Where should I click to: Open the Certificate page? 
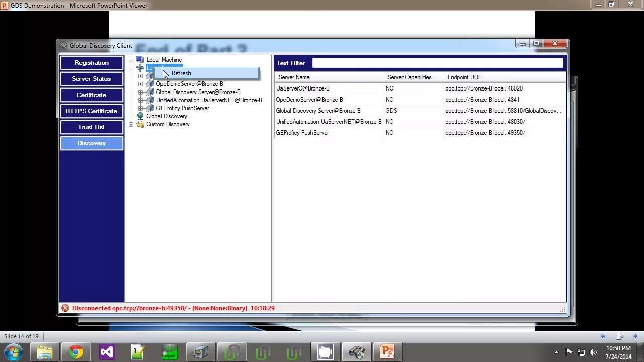pos(92,95)
